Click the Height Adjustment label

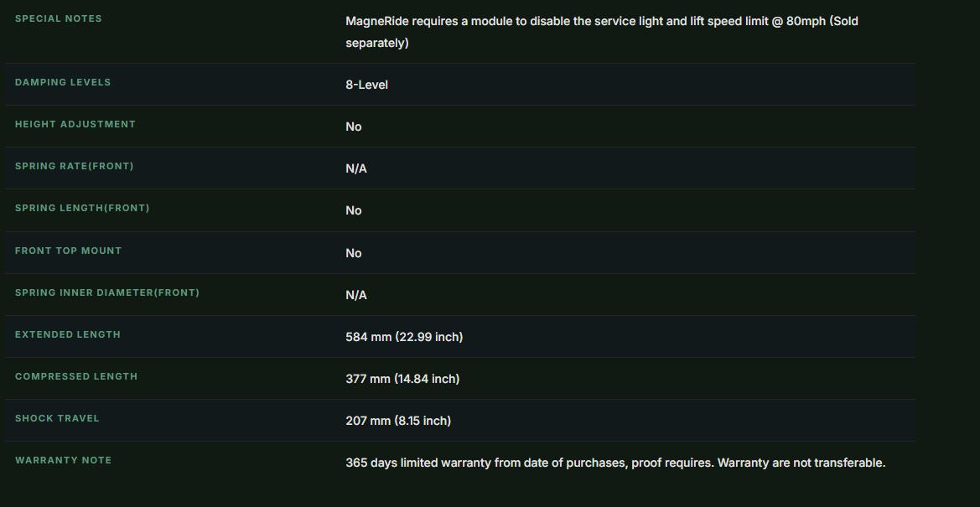[x=75, y=124]
